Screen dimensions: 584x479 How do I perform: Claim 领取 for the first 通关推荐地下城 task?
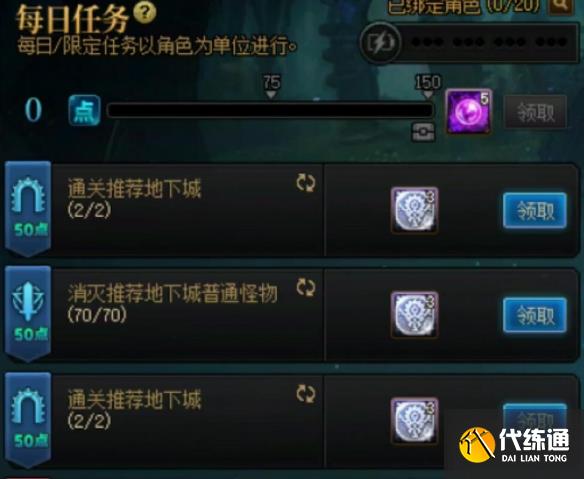(535, 211)
